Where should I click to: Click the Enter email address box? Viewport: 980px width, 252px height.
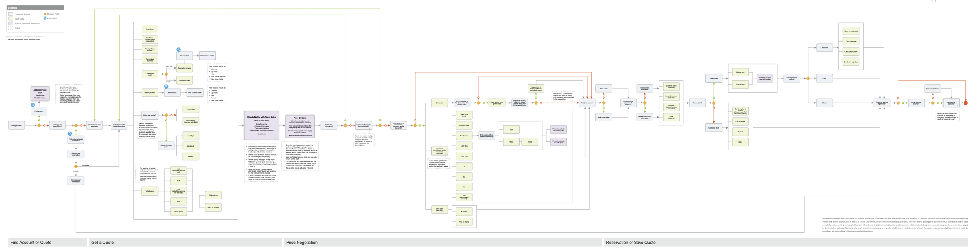pyautogui.click(x=933, y=89)
